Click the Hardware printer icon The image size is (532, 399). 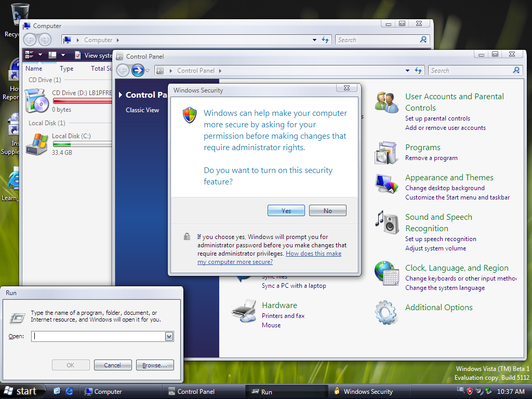[243, 311]
